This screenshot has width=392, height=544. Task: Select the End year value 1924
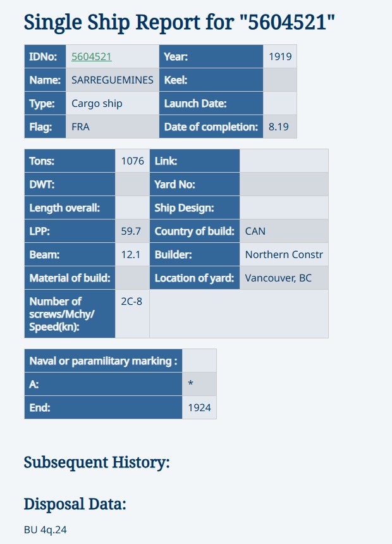pyautogui.click(x=199, y=408)
